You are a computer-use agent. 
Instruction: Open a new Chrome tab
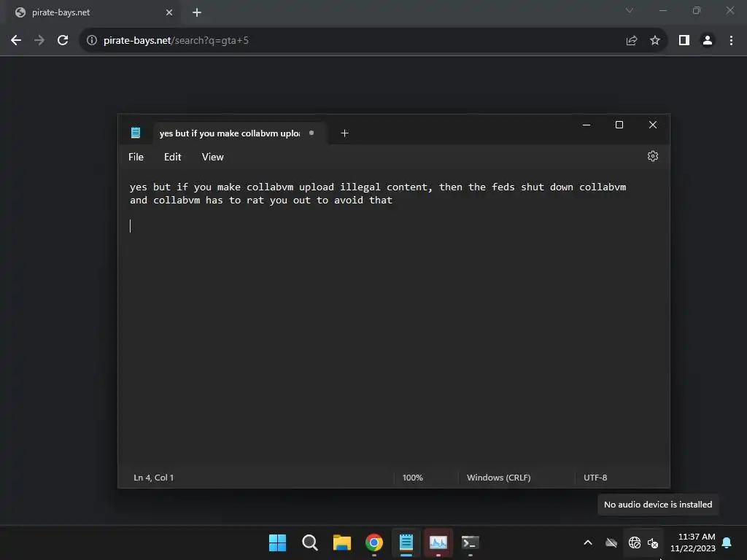coord(197,12)
